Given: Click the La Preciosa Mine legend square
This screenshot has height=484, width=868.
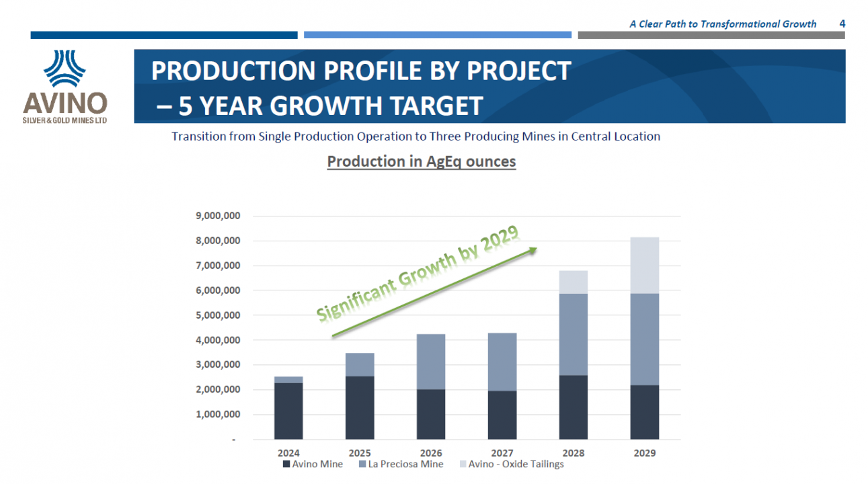Looking at the screenshot, I should [362, 465].
